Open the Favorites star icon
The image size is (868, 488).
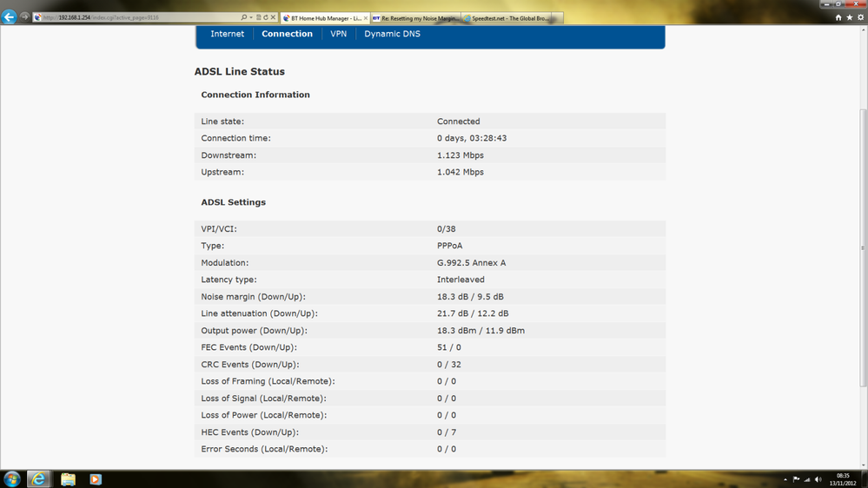tap(849, 17)
